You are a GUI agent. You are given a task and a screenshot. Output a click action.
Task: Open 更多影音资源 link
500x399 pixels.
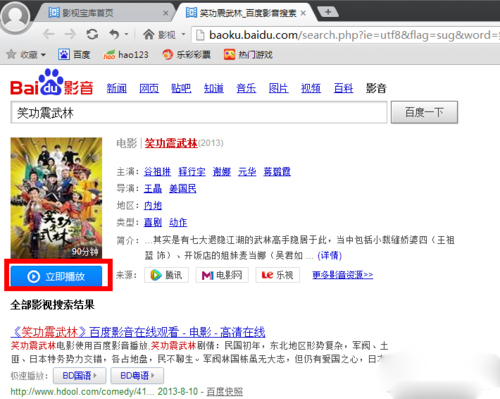pos(343,275)
